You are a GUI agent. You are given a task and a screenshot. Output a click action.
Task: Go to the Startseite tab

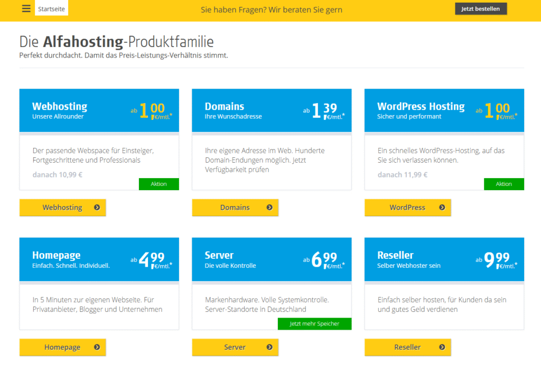tap(51, 8)
